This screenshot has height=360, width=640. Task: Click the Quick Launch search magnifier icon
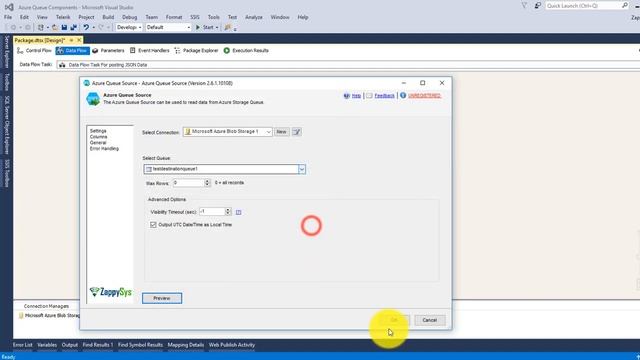[624, 5]
